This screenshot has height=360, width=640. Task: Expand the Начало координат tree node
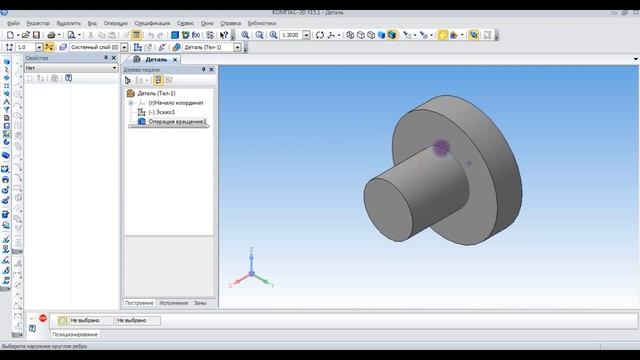click(x=131, y=103)
